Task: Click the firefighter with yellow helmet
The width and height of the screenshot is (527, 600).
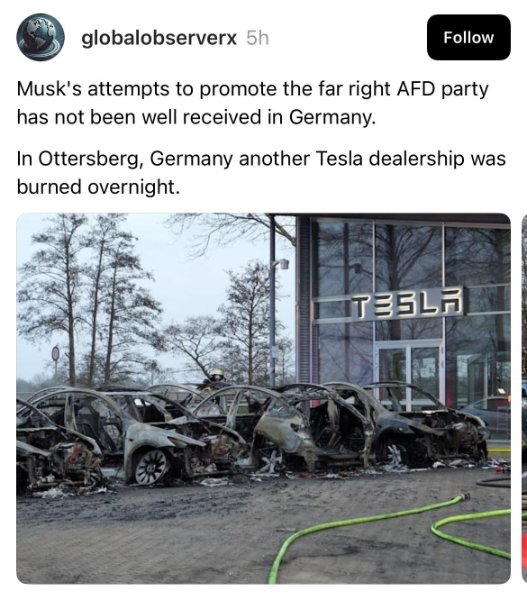Action: tap(216, 377)
